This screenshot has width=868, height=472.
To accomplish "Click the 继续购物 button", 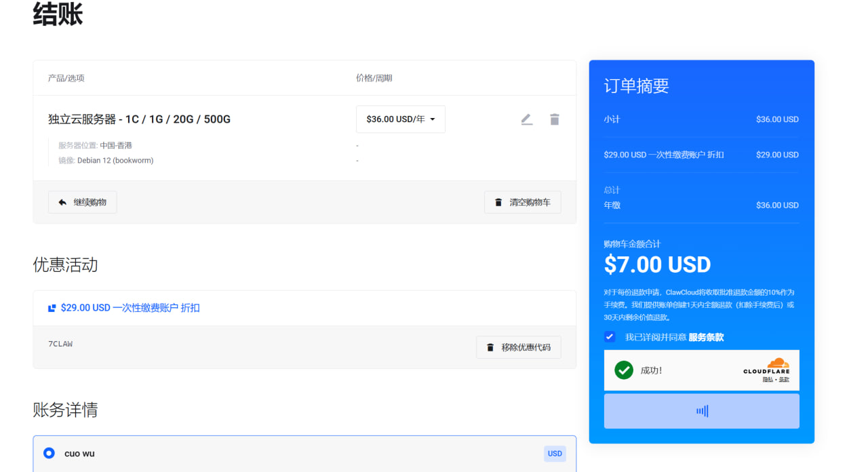I will pyautogui.click(x=82, y=202).
